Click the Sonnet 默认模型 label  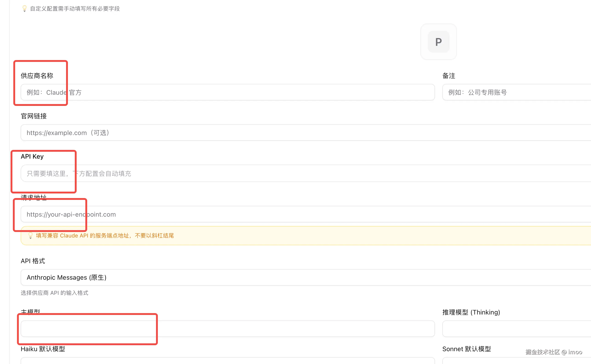click(466, 349)
